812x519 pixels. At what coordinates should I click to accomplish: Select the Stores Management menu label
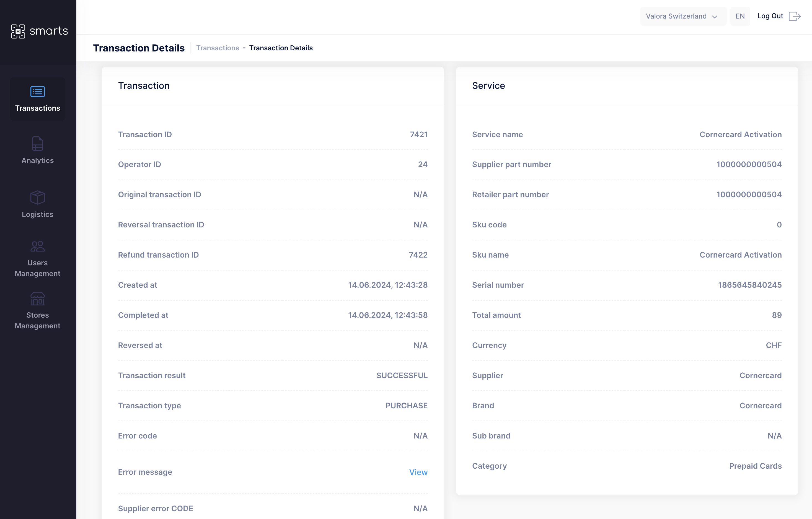click(x=37, y=320)
